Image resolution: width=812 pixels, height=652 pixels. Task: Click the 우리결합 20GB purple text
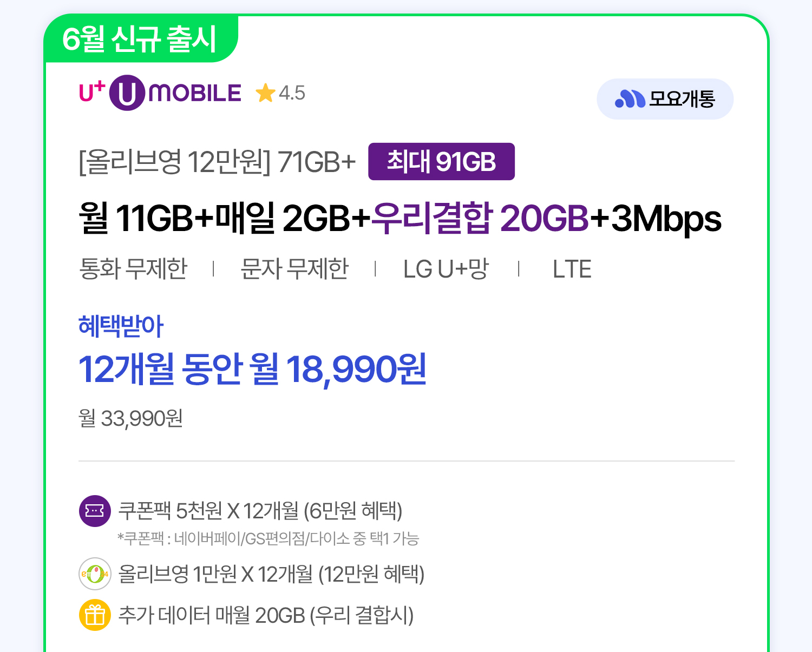480,218
